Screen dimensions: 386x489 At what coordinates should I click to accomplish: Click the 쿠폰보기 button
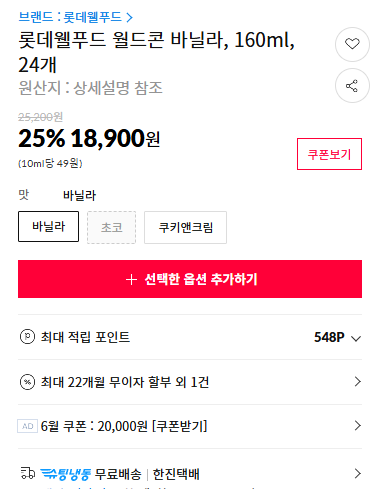329,154
